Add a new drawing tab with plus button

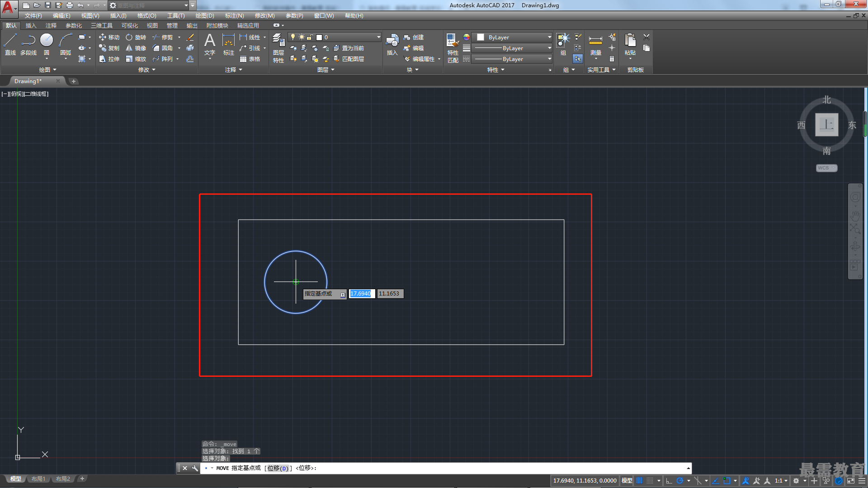coord(73,81)
